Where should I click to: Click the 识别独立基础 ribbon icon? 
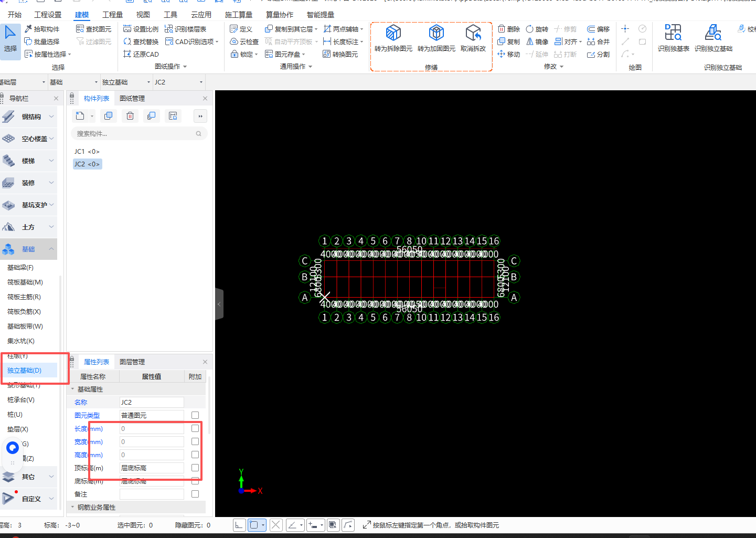[x=713, y=34]
